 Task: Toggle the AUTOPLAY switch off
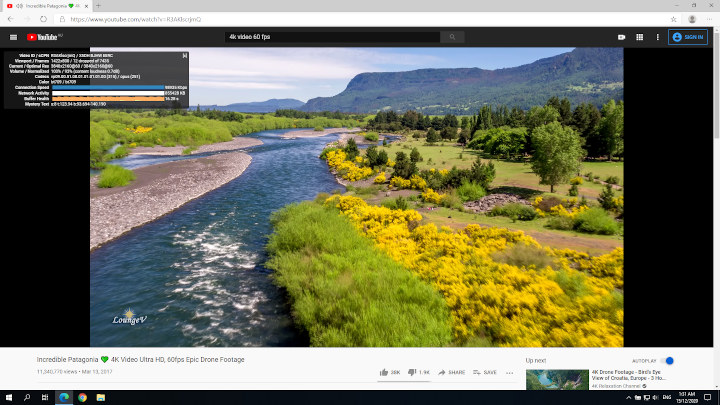coord(667,360)
